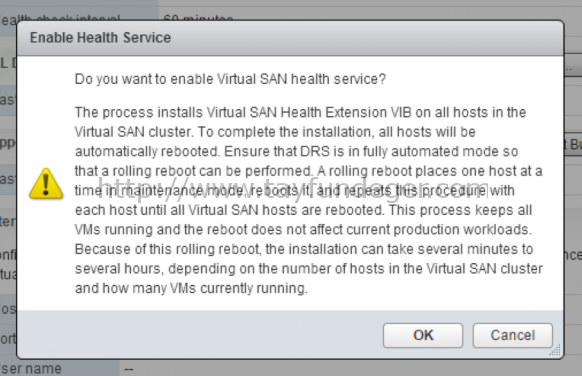Click partially hidden button ending in 'Bu'
This screenshot has width=582, height=376.
(573, 144)
